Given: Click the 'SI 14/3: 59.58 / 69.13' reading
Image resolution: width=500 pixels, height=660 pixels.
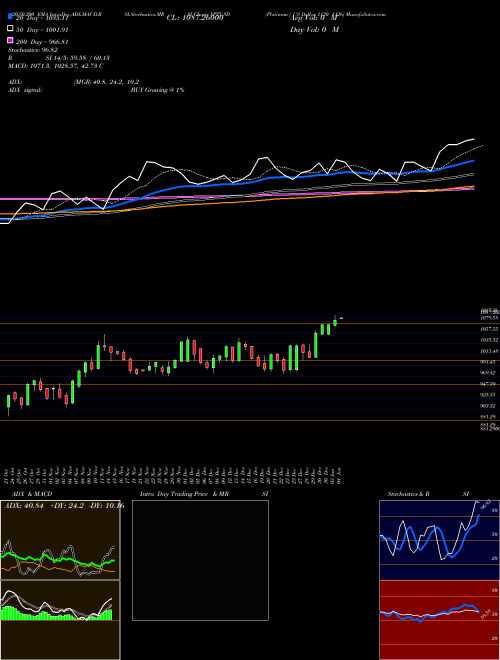Looking at the screenshot, I should tap(77, 58).
